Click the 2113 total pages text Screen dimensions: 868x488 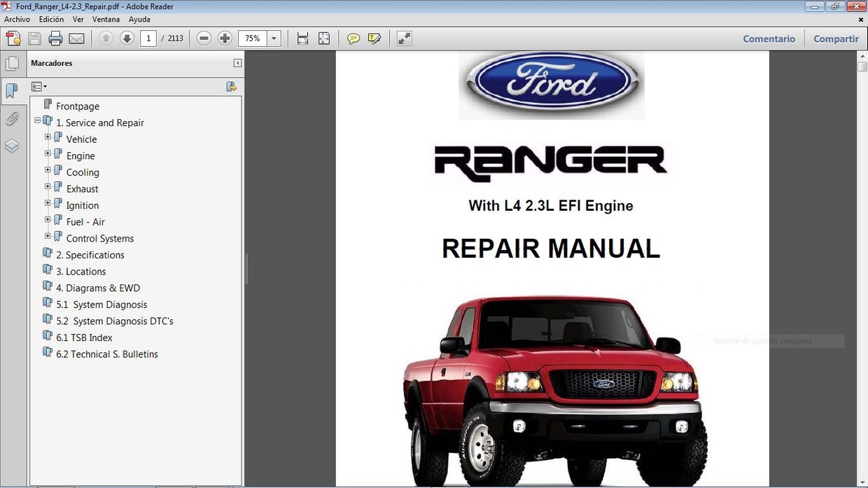point(175,39)
